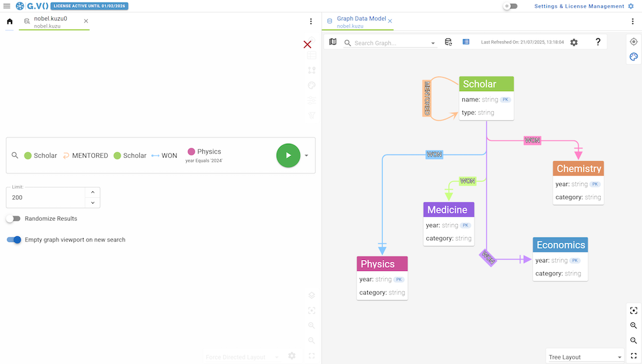Image resolution: width=642 pixels, height=364 pixels.
Task: Select the Physics node header in model
Action: (x=382, y=264)
